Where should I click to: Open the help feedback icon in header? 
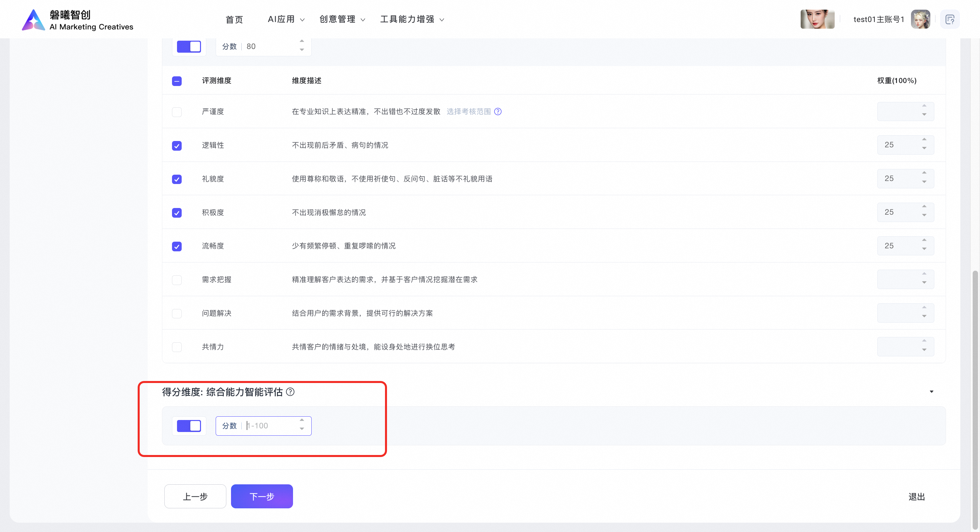[x=950, y=19]
